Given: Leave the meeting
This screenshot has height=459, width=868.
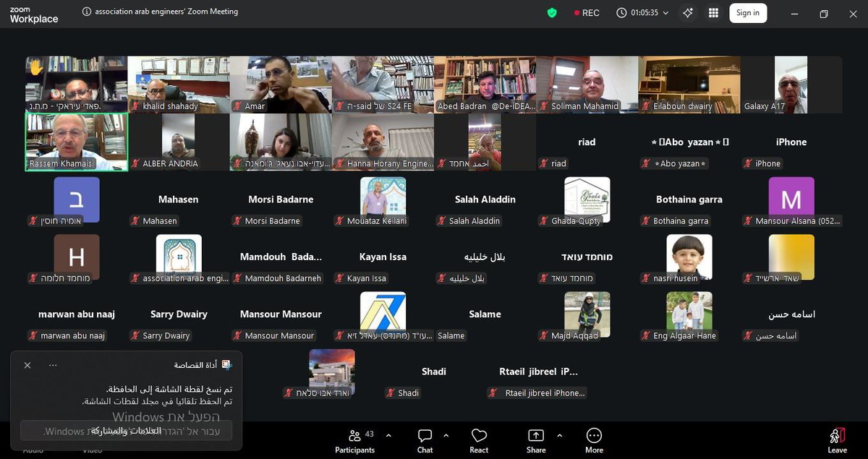Looking at the screenshot, I should [x=837, y=441].
